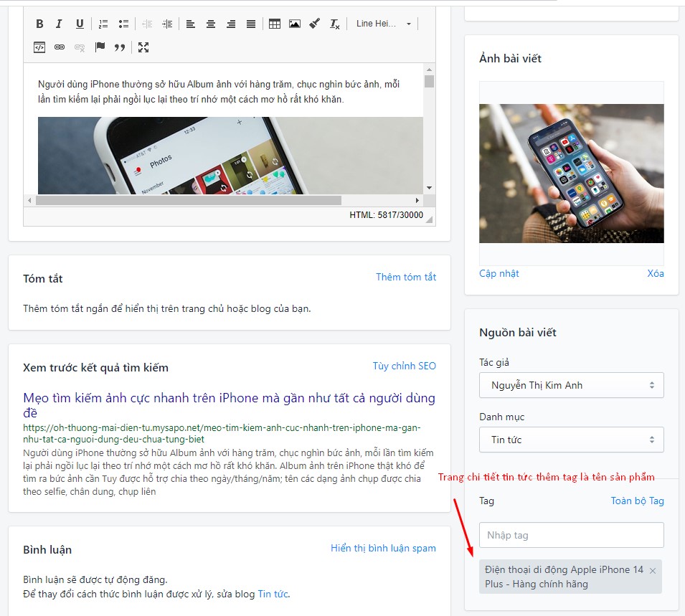Remove the iPhone 14 Plus tag
685x616 pixels.
653,571
